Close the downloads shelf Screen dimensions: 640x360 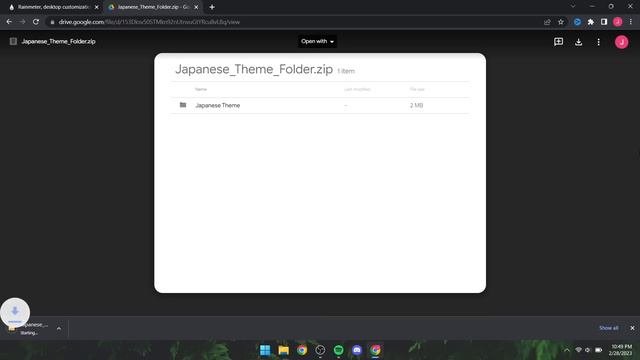pos(632,328)
